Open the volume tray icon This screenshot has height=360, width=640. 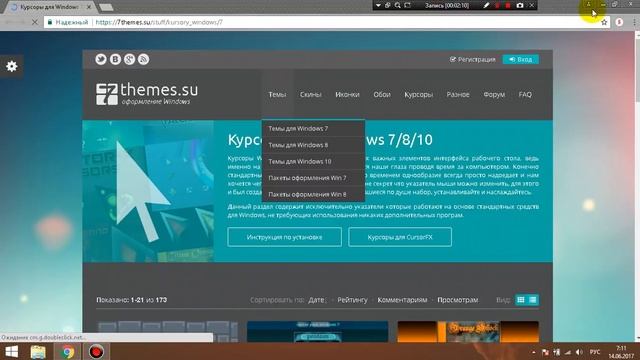[x=579, y=352]
